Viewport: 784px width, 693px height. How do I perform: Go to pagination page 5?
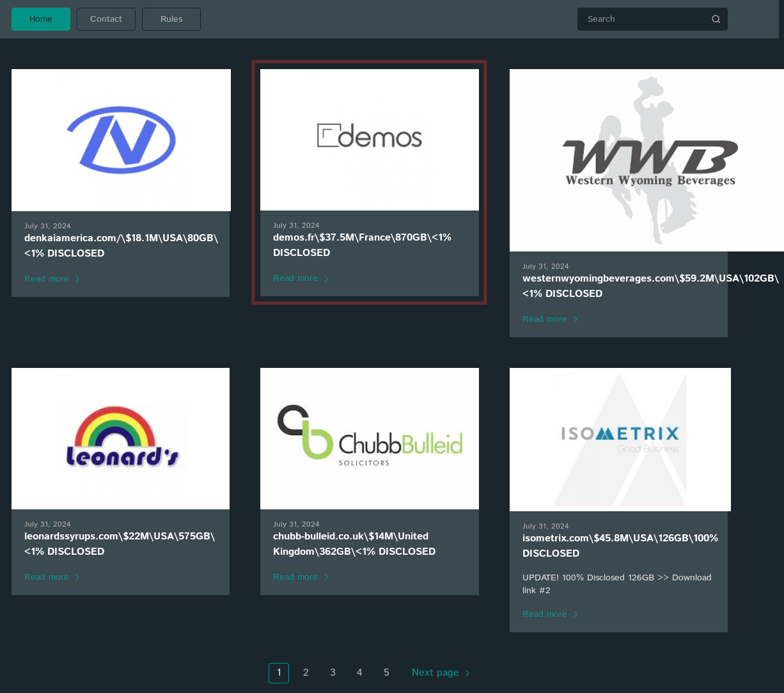coord(386,673)
